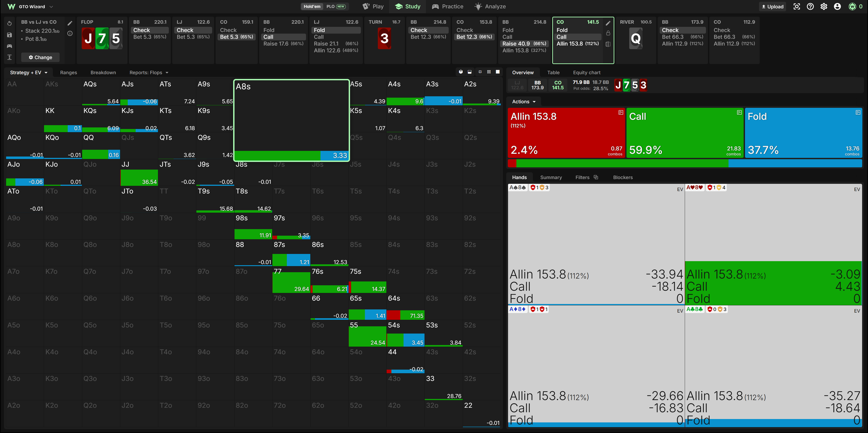Image resolution: width=868 pixels, height=433 pixels.
Task: Open the Strategy + EV dropdown
Action: (x=29, y=72)
